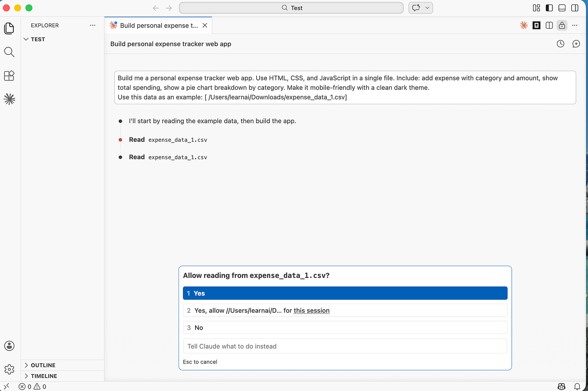The height and width of the screenshot is (391, 588).
Task: Click the second Read expense_data_1.csv step
Action: point(168,157)
